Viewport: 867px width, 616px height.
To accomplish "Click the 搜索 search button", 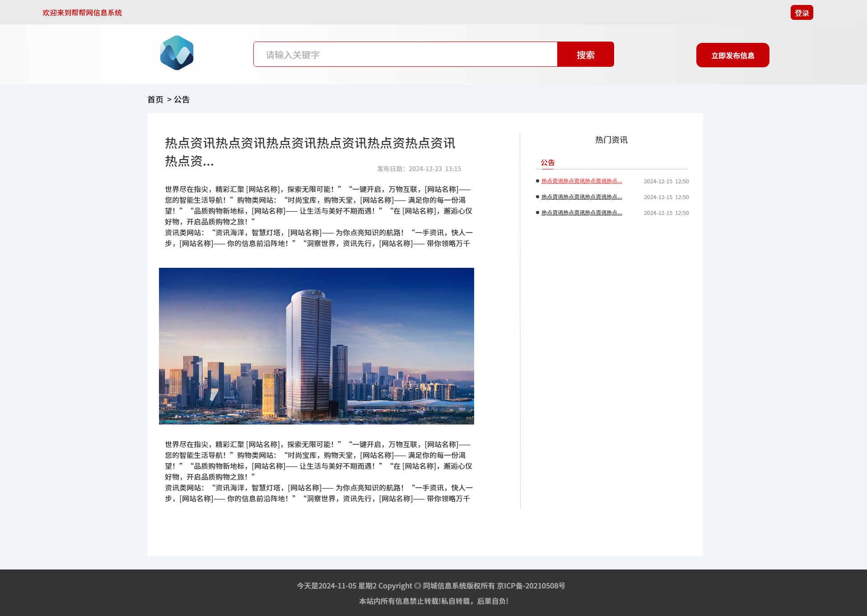I will point(585,55).
